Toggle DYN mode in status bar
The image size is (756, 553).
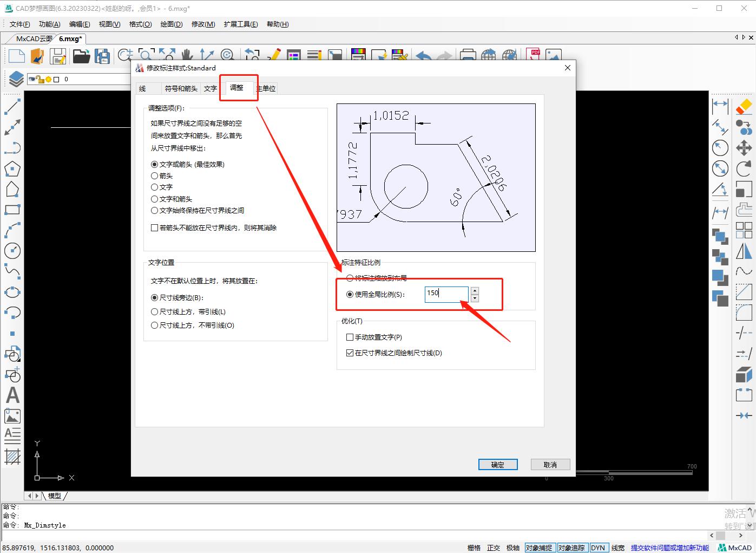pos(599,548)
